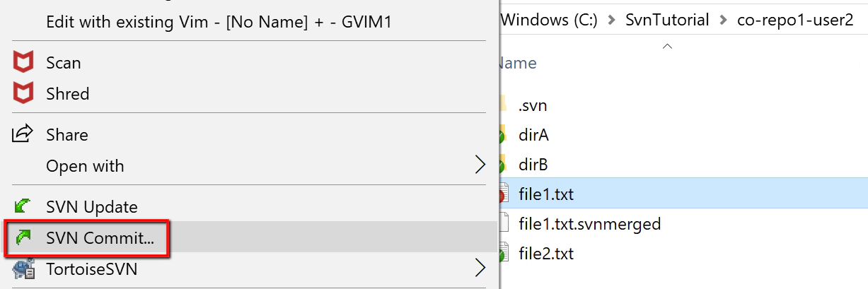Click the SVN Update green arrow icon

[23, 206]
